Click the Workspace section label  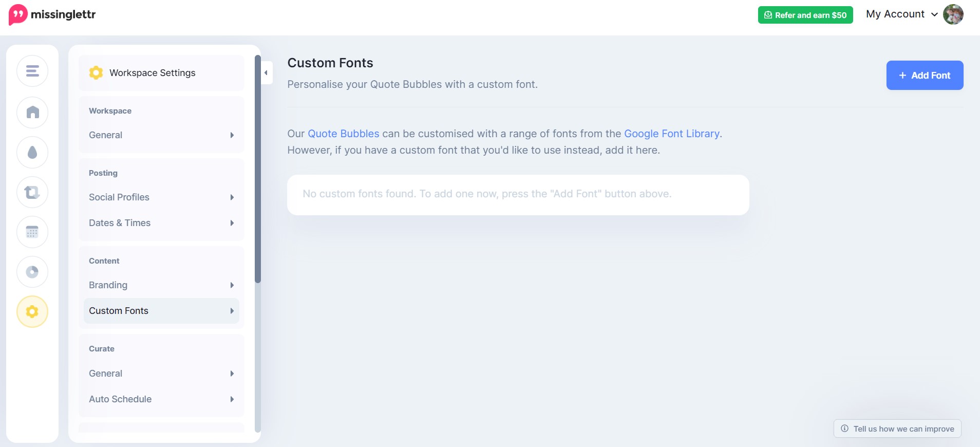pyautogui.click(x=110, y=111)
